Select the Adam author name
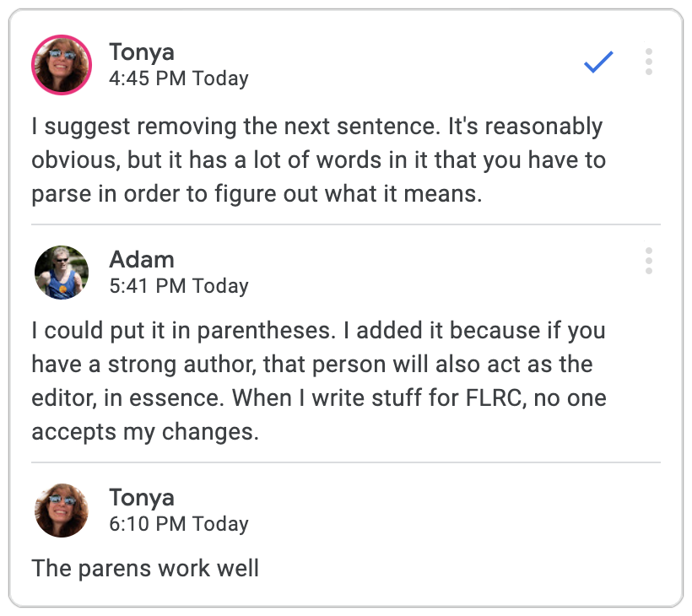692x616 pixels. click(x=141, y=260)
